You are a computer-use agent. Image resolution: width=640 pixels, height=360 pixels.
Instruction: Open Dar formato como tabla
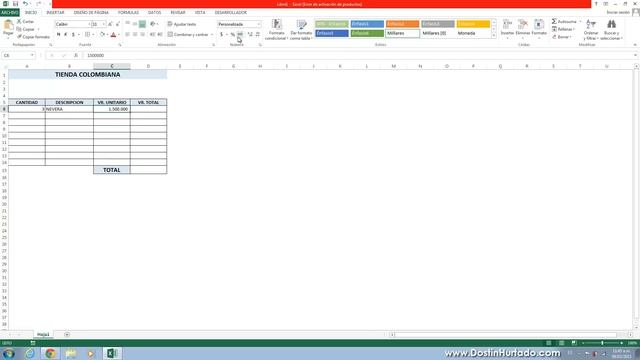click(x=301, y=29)
